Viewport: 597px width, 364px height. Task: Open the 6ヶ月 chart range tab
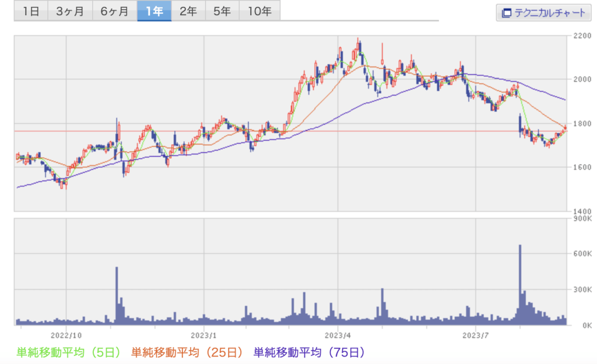[114, 11]
